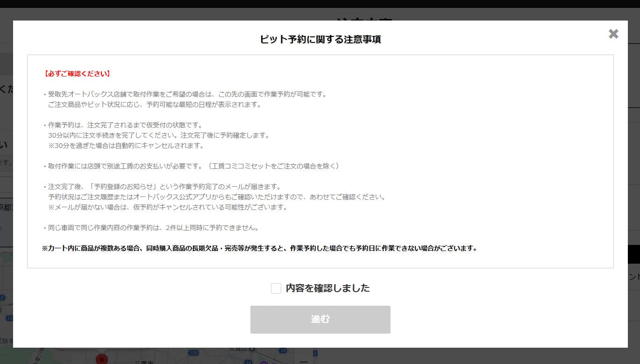This screenshot has width=640, height=364.
Task: Click the dialog title ピット予約に関する注意事項
Action: [320, 40]
